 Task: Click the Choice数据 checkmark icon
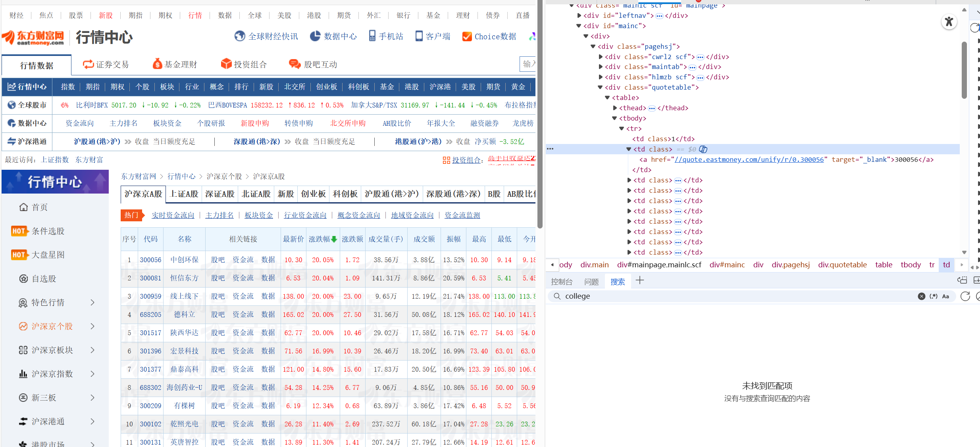pyautogui.click(x=467, y=36)
